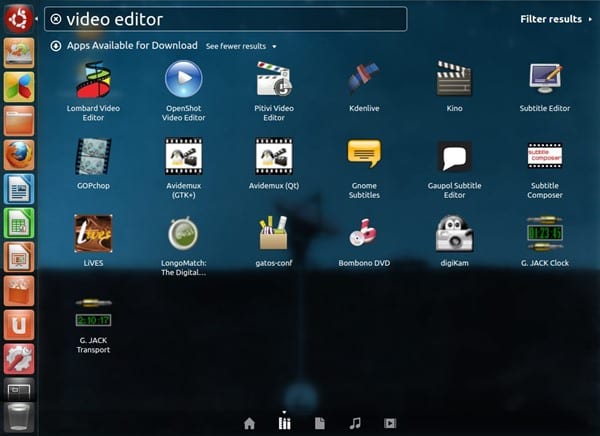Screen dimensions: 600x436
Task: Switch to the Files lens tab
Action: (320, 423)
